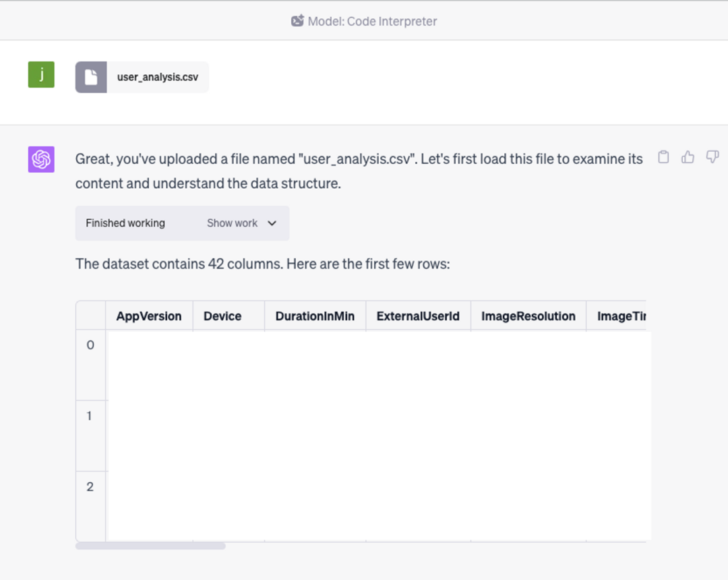This screenshot has height=580, width=728.
Task: Click the horizontal table scrollbar
Action: coord(150,546)
